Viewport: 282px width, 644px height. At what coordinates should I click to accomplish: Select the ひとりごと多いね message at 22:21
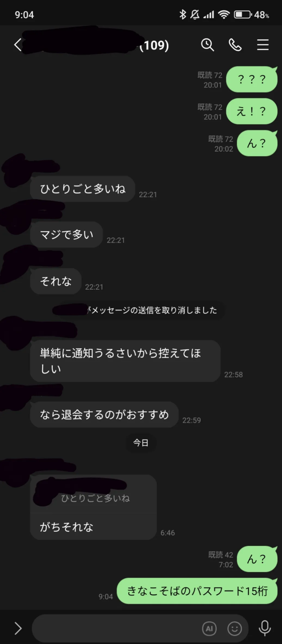[83, 189]
